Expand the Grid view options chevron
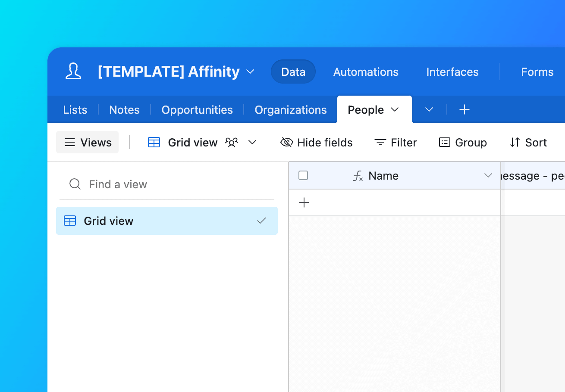 pyautogui.click(x=252, y=143)
